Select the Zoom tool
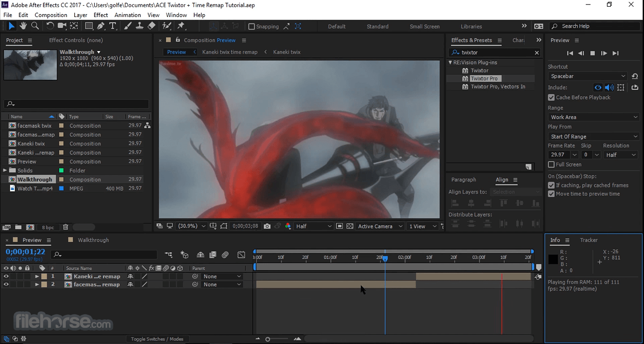The width and height of the screenshot is (644, 344). point(35,26)
